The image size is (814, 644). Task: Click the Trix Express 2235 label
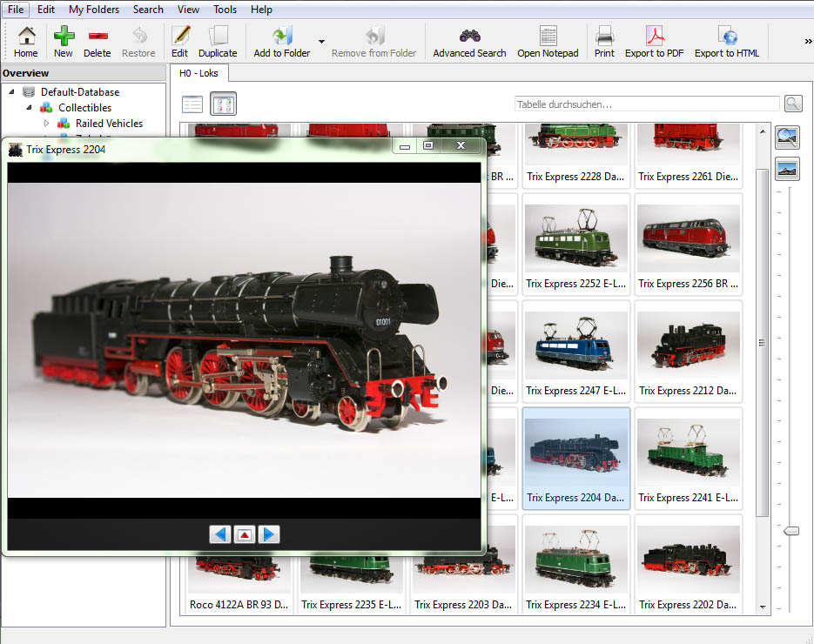point(352,605)
